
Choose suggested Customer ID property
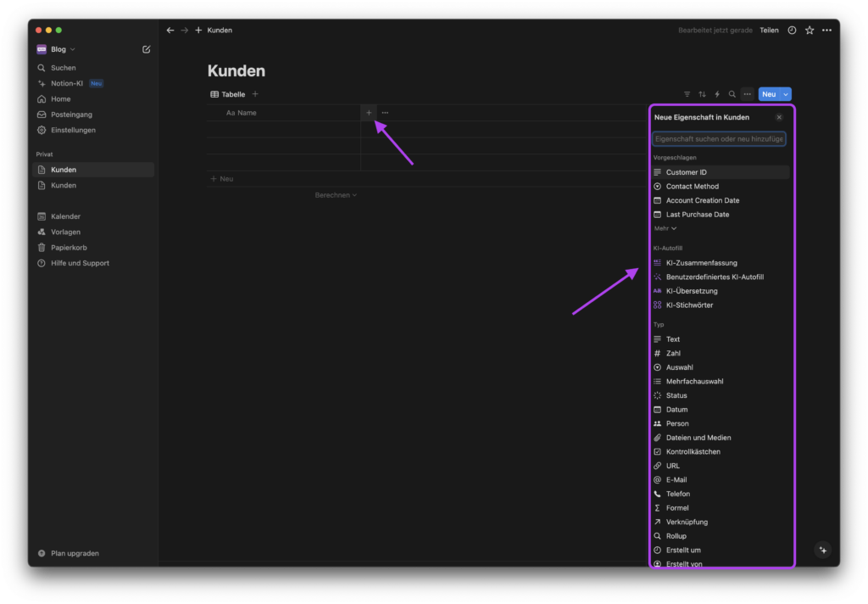[x=721, y=172]
